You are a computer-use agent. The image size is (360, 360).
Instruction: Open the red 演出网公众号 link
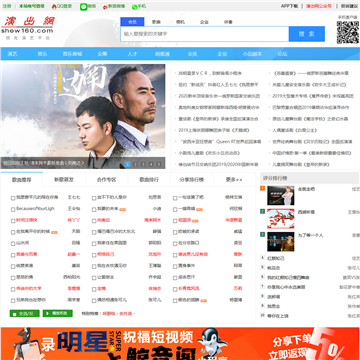[319, 6]
